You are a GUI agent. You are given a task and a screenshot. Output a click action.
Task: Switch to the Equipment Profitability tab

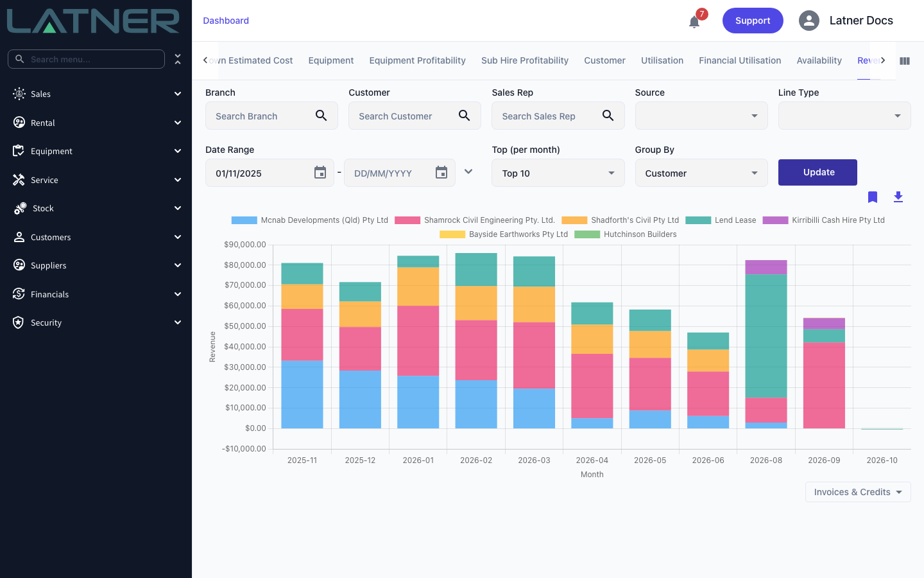tap(418, 60)
